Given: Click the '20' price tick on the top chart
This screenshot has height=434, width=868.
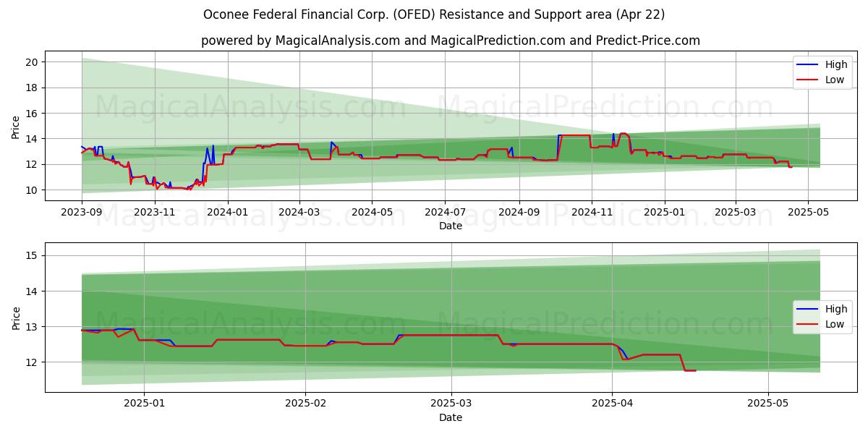Looking at the screenshot, I should tap(31, 62).
